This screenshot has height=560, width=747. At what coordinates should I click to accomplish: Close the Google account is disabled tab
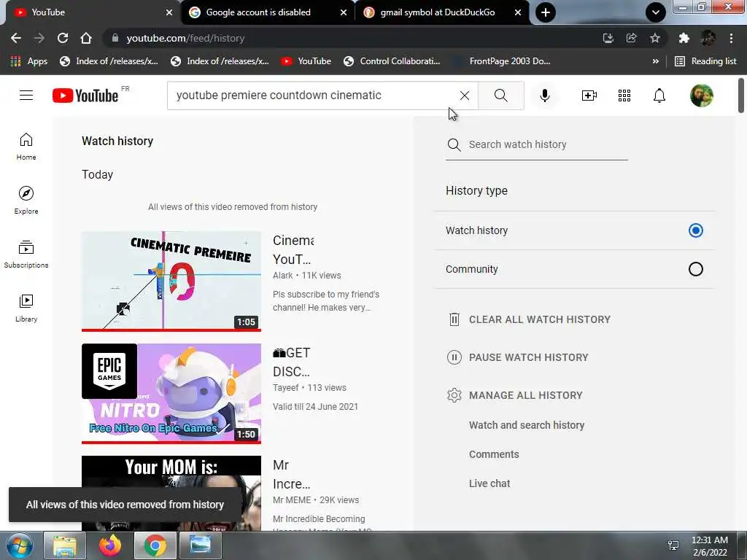click(x=344, y=12)
